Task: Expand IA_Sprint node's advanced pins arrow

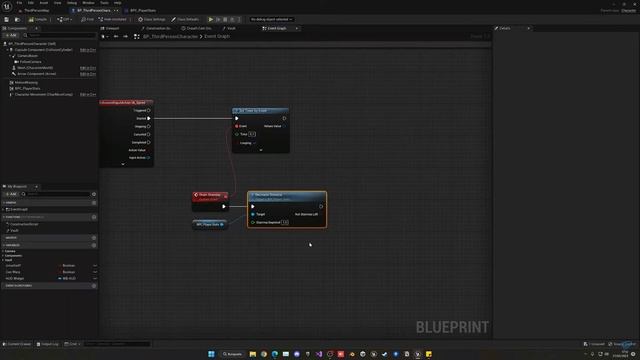Action: (x=123, y=164)
